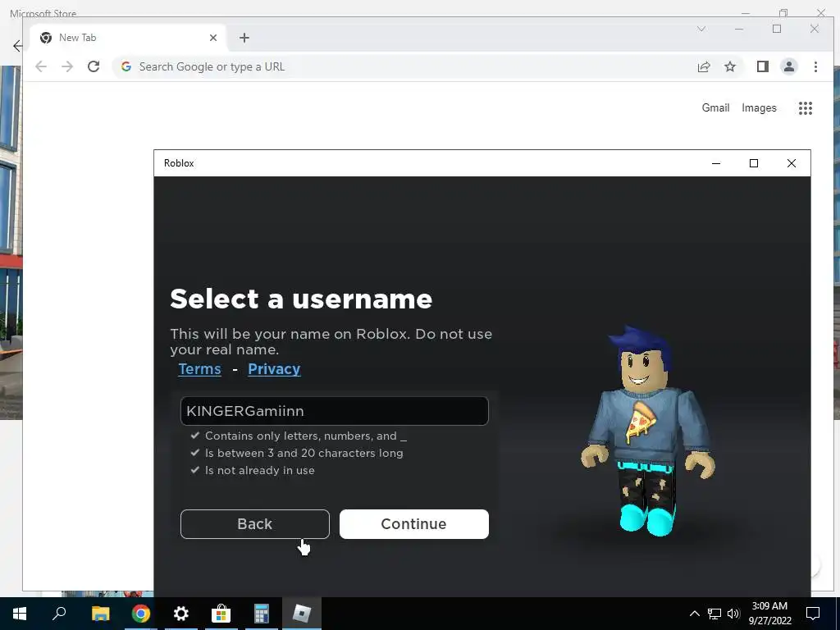The width and height of the screenshot is (840, 630).
Task: Close the Roblox window
Action: point(792,163)
